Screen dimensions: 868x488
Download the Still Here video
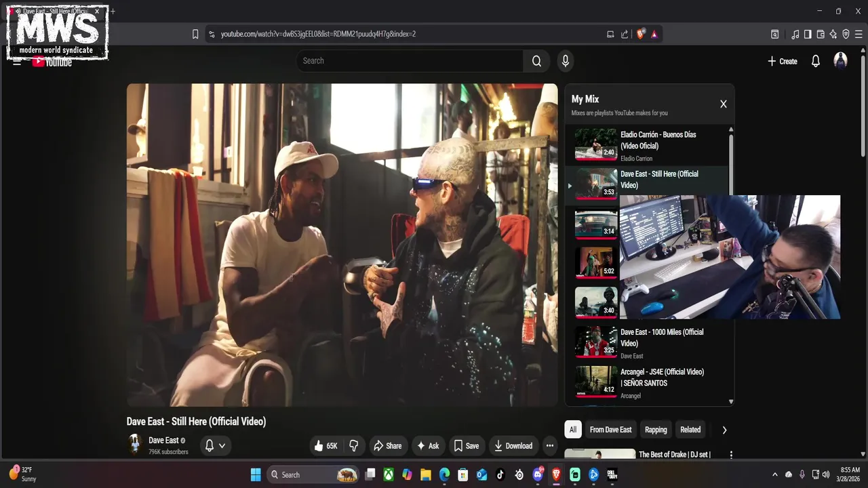coord(513,446)
